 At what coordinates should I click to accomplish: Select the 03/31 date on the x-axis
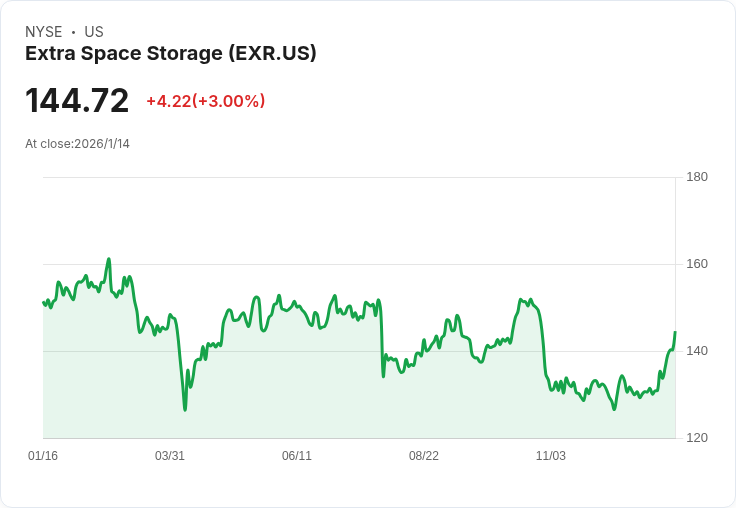(x=170, y=456)
